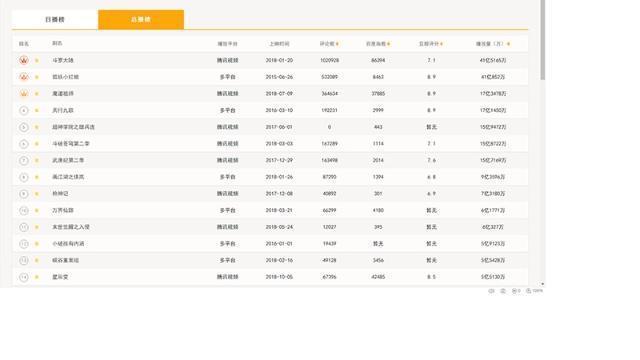Click the rank 3 gold crown icon
This screenshot has width=640, height=360.
point(24,94)
